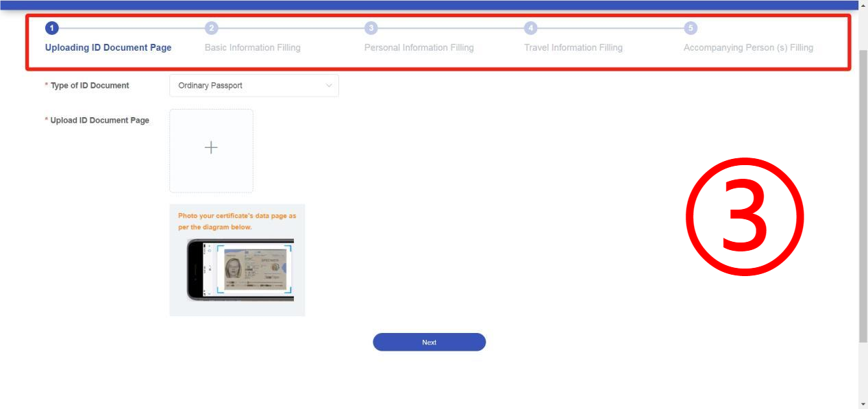This screenshot has height=409, width=868.
Task: Click the step 2 circle icon
Action: point(211,28)
